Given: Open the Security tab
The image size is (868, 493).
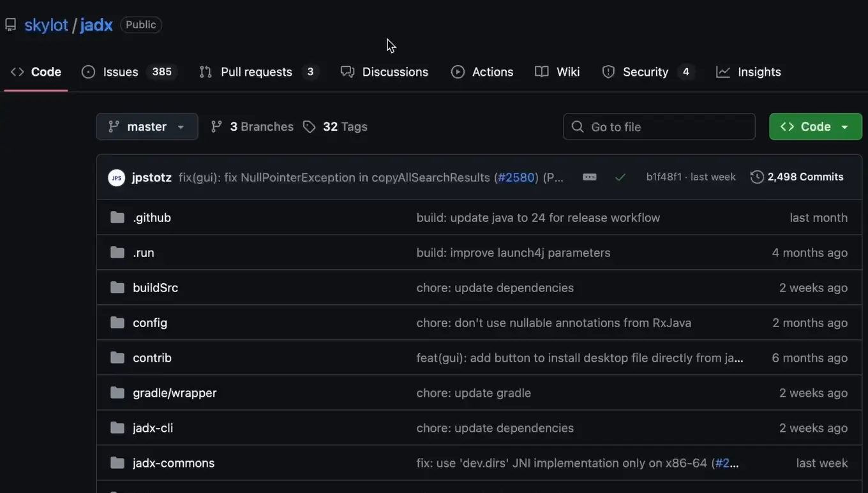Looking at the screenshot, I should (647, 72).
